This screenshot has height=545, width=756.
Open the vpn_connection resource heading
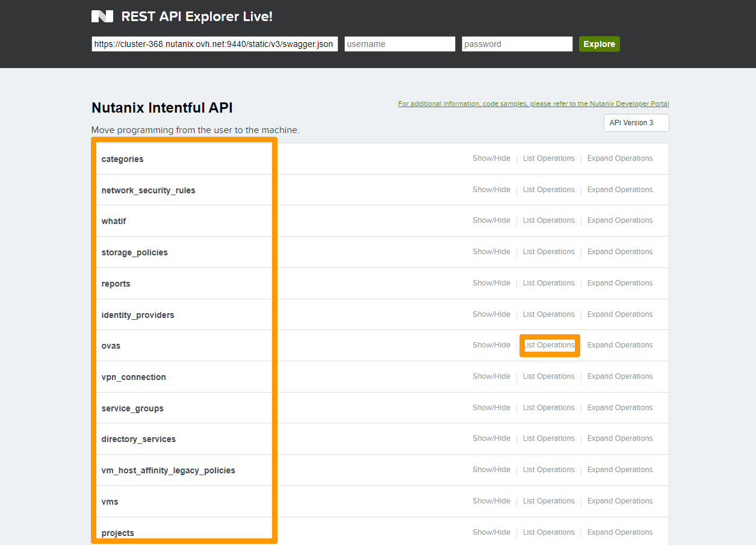134,377
